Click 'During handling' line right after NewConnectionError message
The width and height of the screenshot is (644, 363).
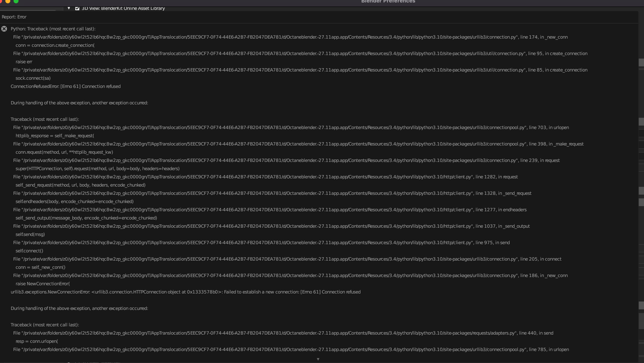[79, 308]
